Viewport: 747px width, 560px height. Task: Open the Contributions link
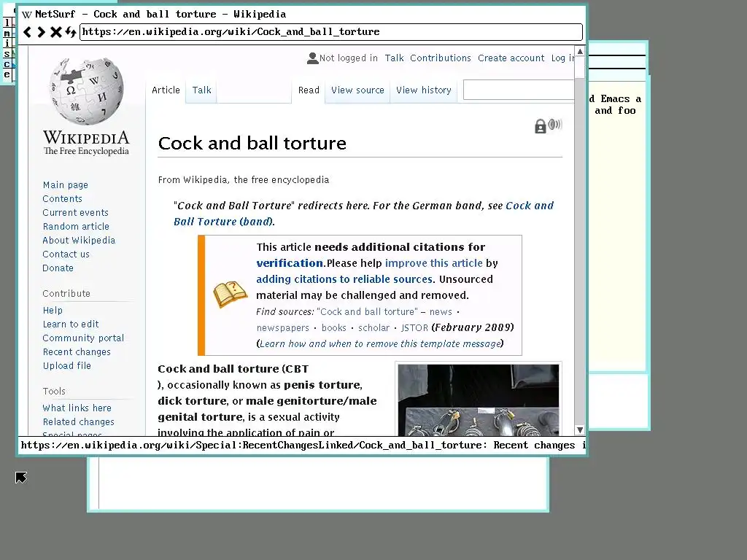pyautogui.click(x=440, y=58)
